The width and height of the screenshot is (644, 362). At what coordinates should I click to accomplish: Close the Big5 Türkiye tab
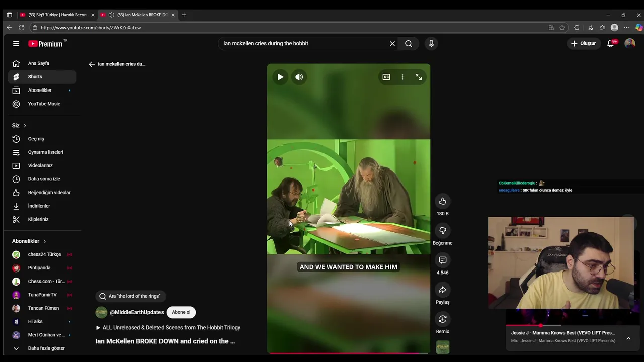[93, 15]
